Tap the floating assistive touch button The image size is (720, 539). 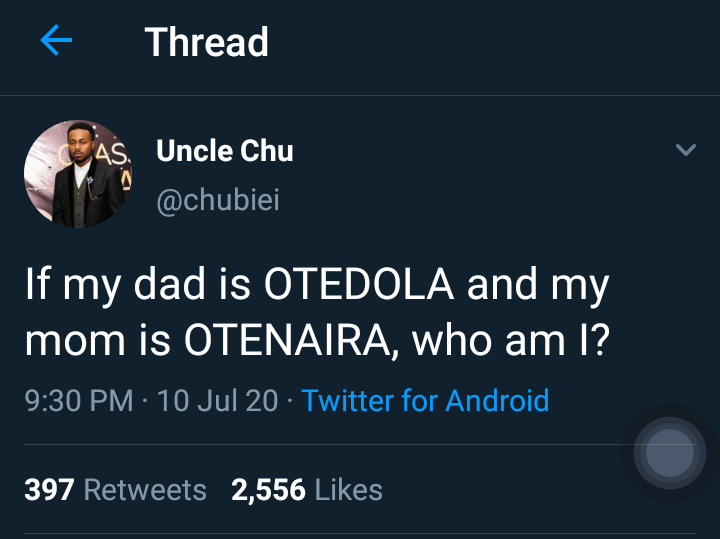tap(669, 453)
